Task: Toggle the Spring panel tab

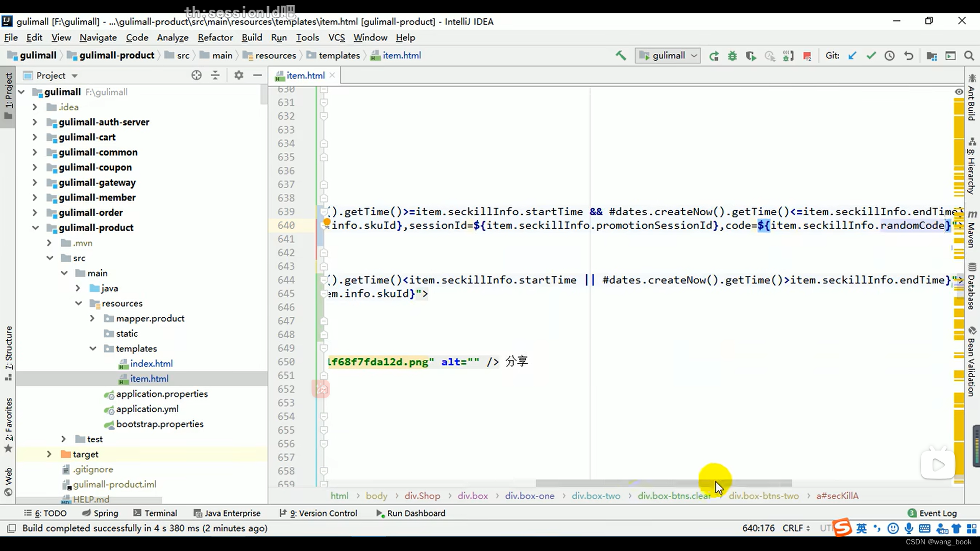Action: pos(106,513)
